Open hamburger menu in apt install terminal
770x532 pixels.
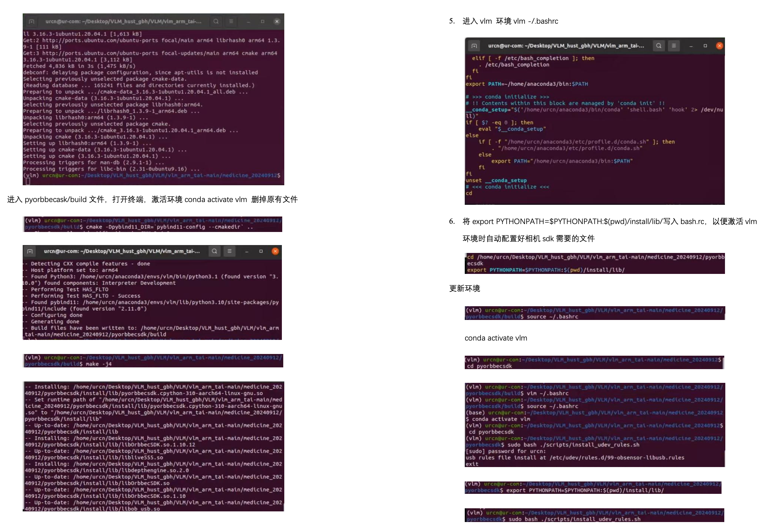(231, 21)
